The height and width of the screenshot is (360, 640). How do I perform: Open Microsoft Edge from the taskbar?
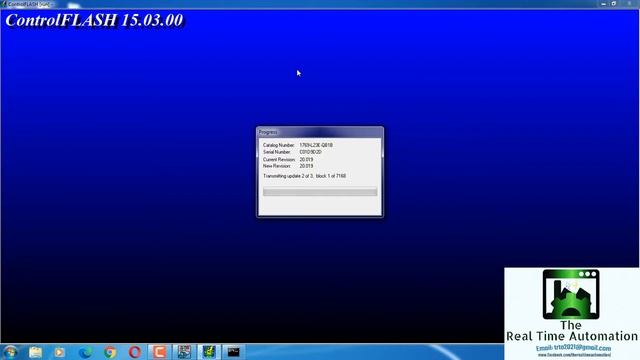85,352
